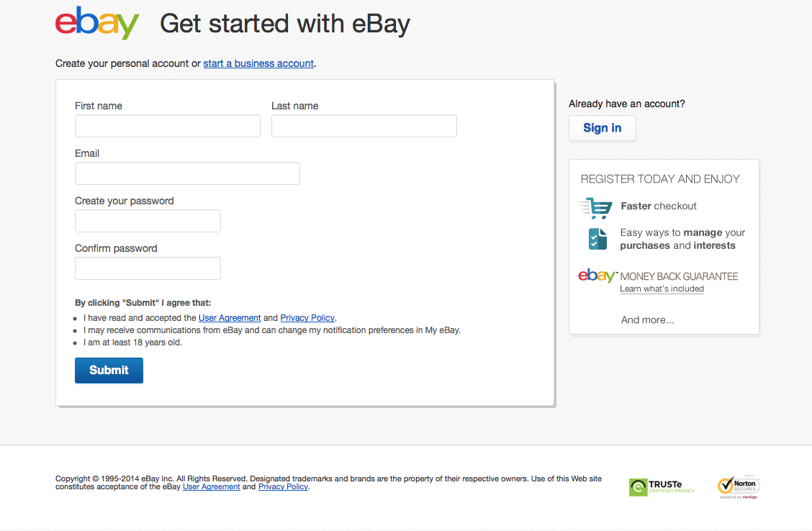Focus the Last name field

click(x=364, y=126)
